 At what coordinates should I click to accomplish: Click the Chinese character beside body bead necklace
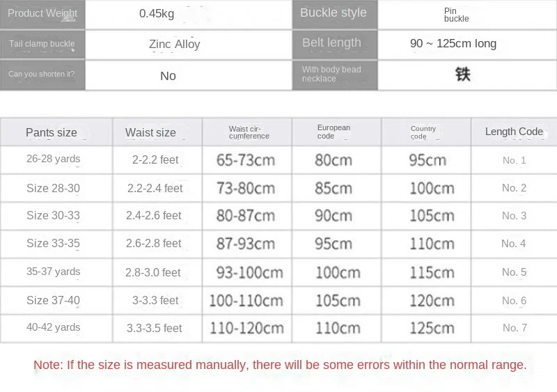[x=463, y=75]
